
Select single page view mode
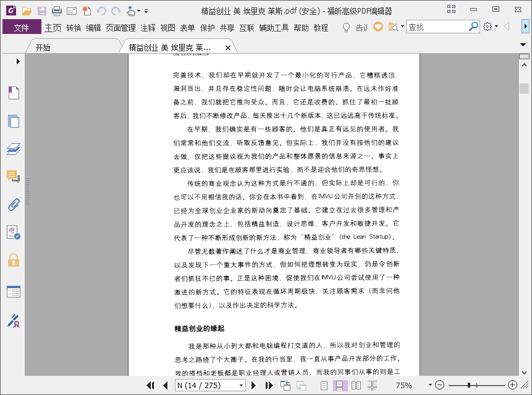(324, 385)
